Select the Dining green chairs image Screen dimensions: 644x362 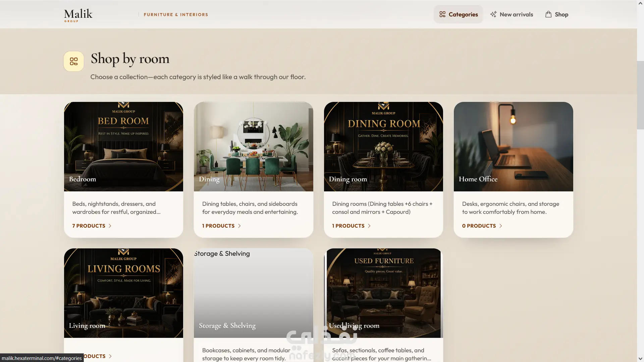[x=253, y=146]
